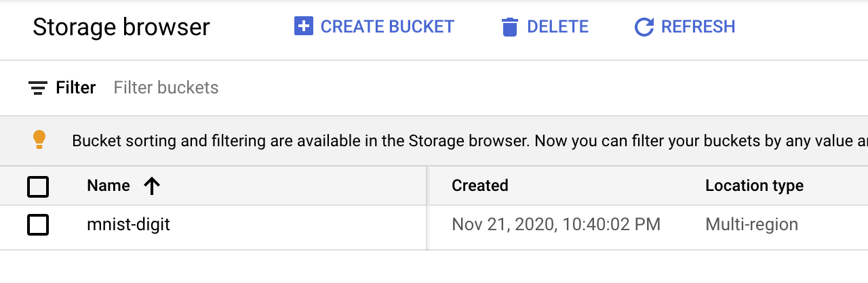Check the box for mnist-digit bucket
868x283 pixels.
(x=38, y=224)
